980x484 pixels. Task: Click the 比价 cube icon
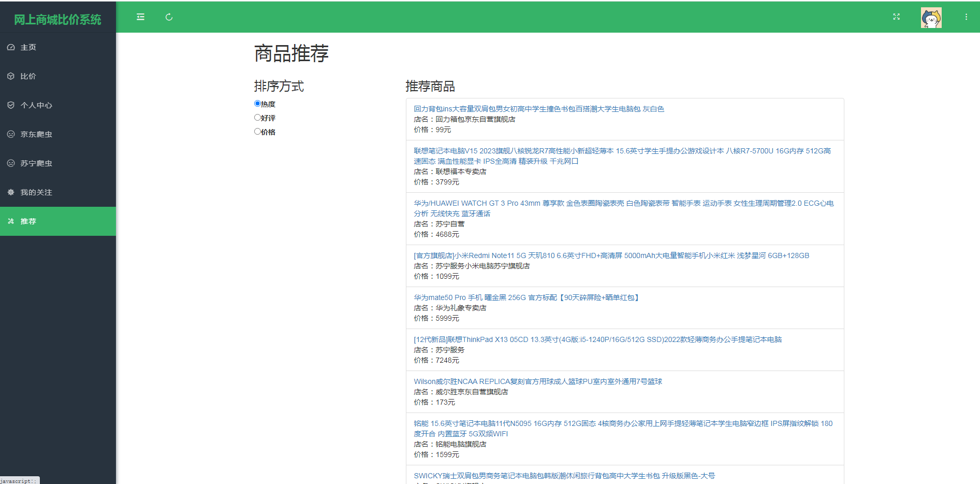pyautogui.click(x=11, y=76)
